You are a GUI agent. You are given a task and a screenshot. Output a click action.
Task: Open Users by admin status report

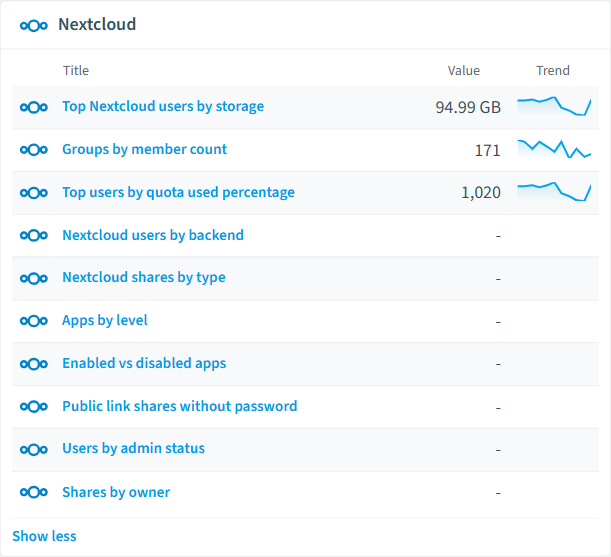[x=134, y=449]
